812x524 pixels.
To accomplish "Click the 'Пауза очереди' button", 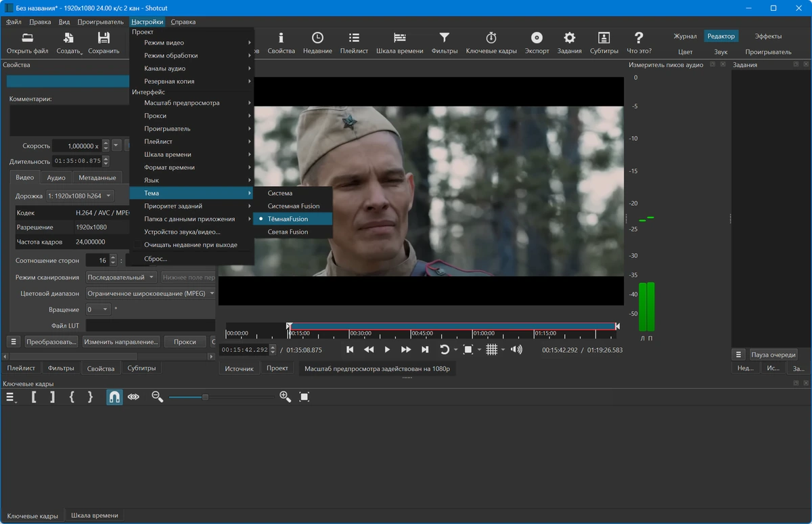I will 773,355.
